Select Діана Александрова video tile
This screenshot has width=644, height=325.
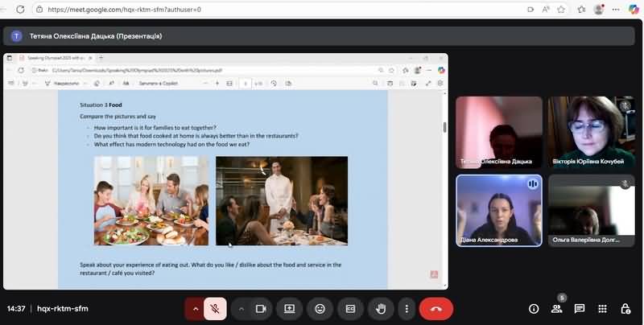click(499, 209)
